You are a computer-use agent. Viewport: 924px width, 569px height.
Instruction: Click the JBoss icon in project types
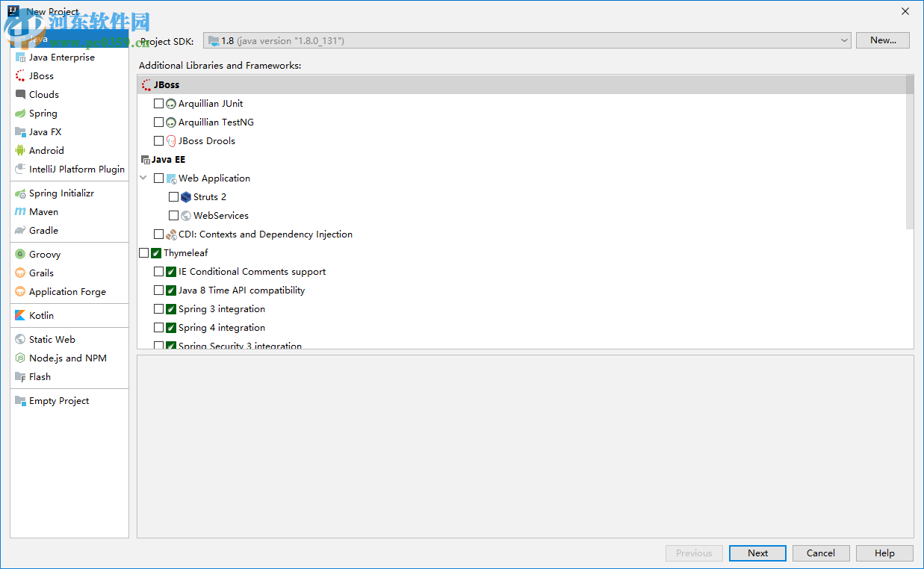[20, 76]
